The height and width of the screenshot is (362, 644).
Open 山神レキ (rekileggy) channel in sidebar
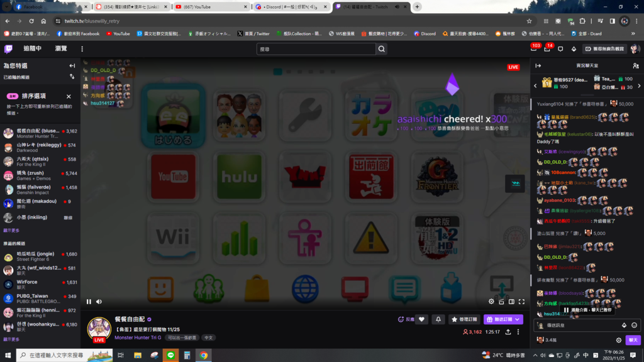point(40,147)
